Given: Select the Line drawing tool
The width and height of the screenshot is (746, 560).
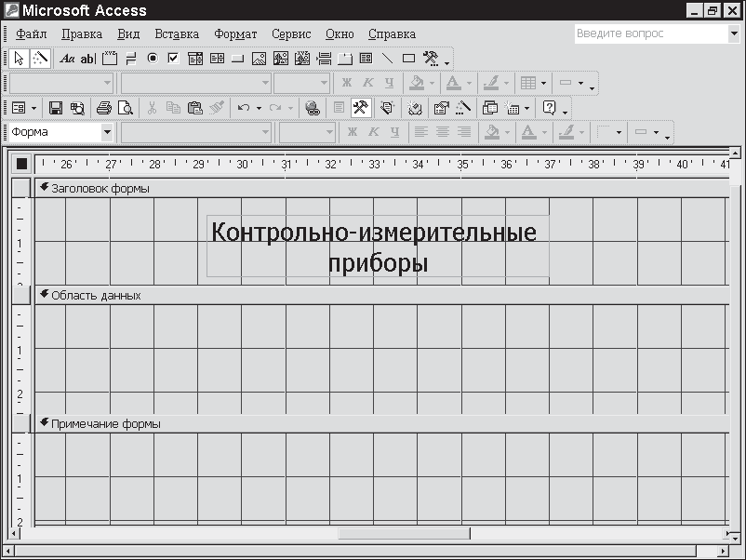Looking at the screenshot, I should click(x=388, y=59).
